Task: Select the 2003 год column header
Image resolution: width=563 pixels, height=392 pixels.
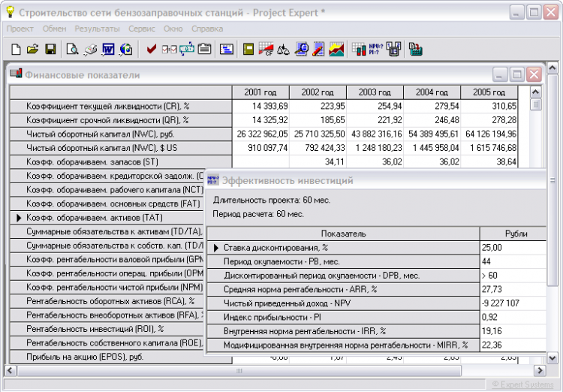Action: [375, 92]
